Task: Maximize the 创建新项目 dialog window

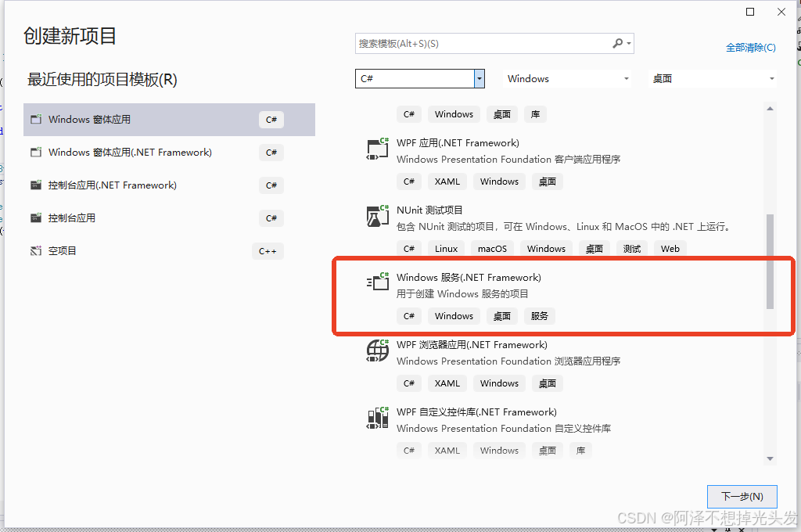Action: pyautogui.click(x=750, y=12)
